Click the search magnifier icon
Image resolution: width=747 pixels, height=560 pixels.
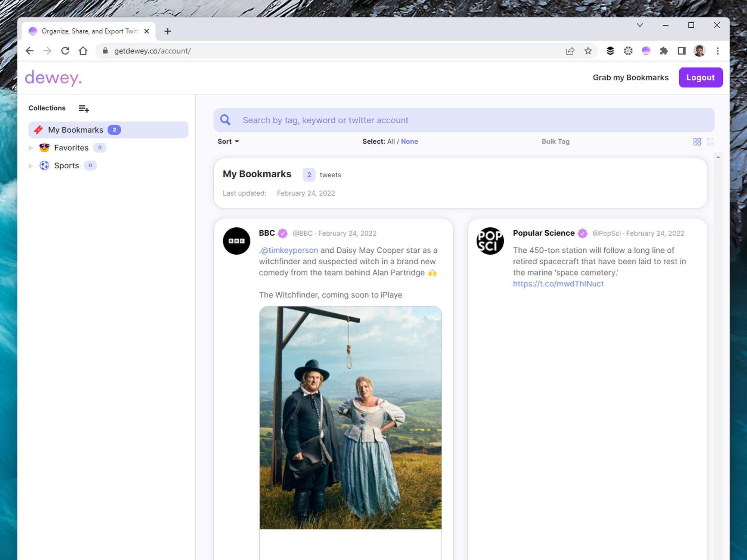click(225, 120)
